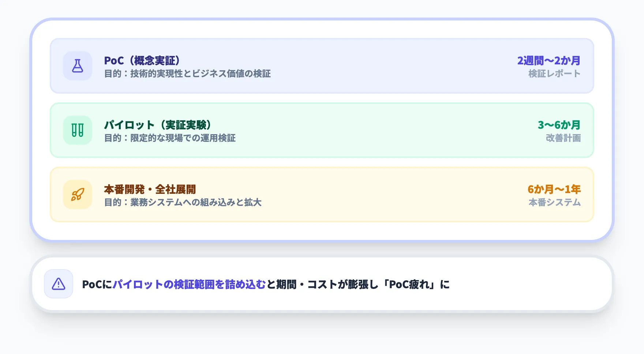Select the purple flask badge background
Image resolution: width=644 pixels, height=354 pixels.
77,66
